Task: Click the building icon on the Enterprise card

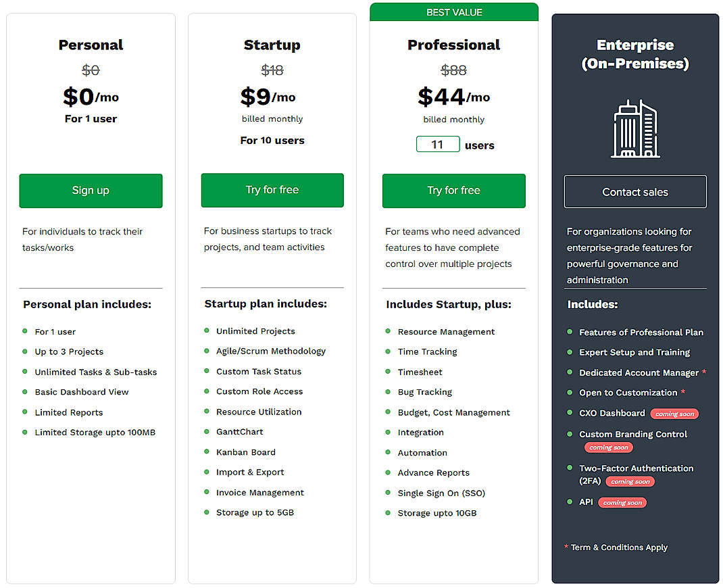Action: [x=634, y=128]
